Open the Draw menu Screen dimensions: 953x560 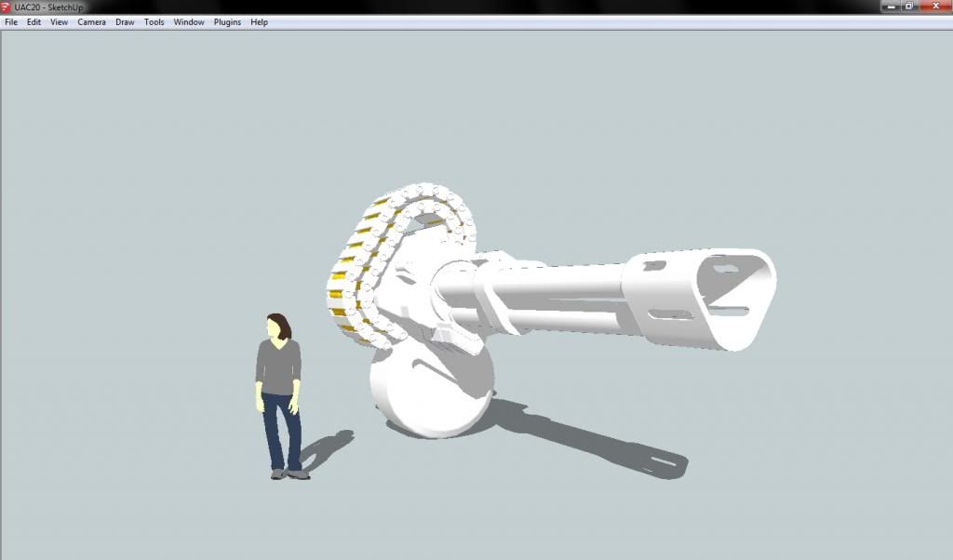(x=125, y=22)
